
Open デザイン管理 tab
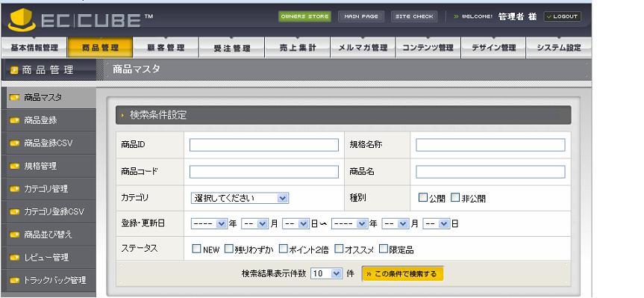tap(494, 48)
